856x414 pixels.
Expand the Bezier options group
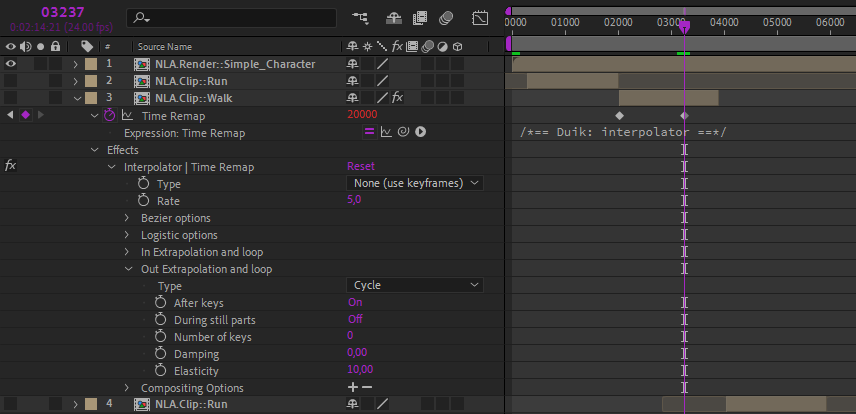127,218
